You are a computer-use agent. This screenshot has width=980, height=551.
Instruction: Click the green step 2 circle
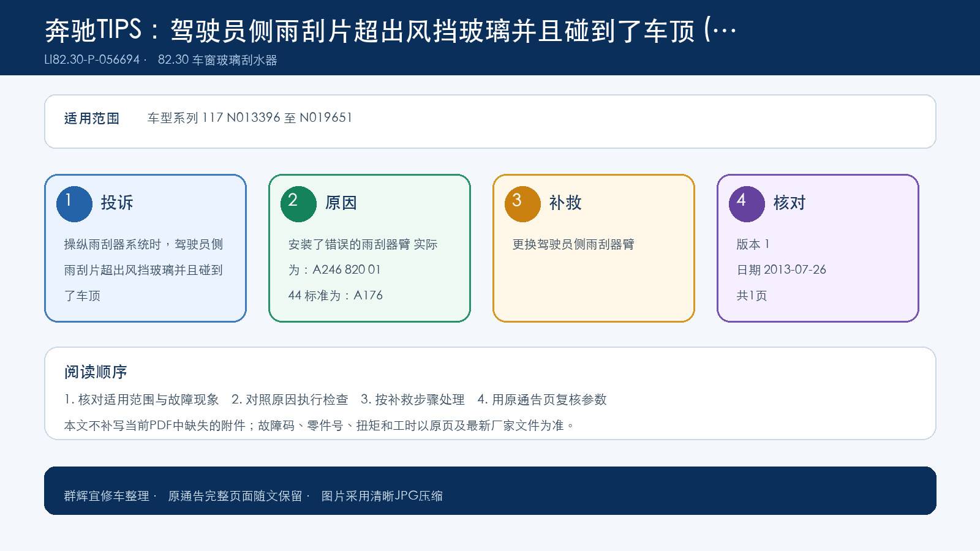[x=298, y=204]
